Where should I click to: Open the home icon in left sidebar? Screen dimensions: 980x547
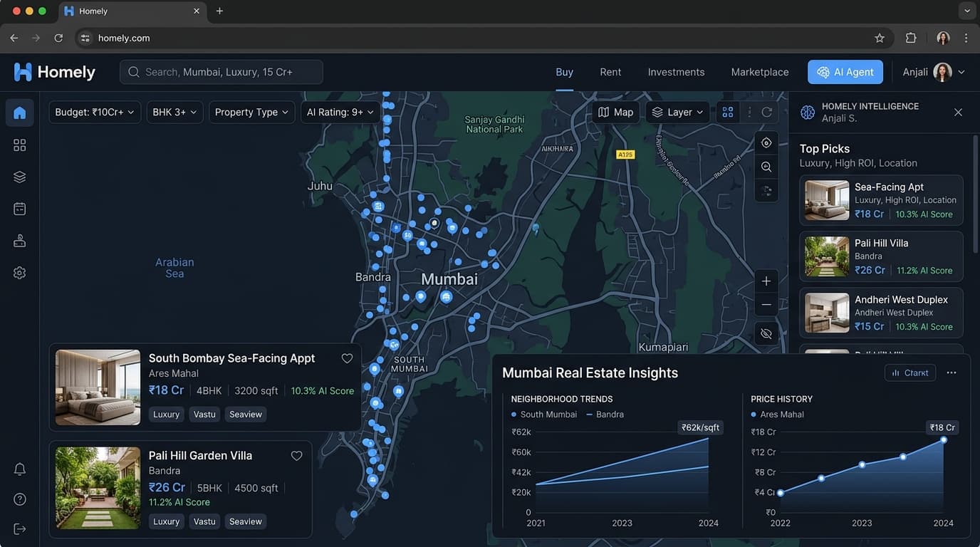[x=20, y=113]
